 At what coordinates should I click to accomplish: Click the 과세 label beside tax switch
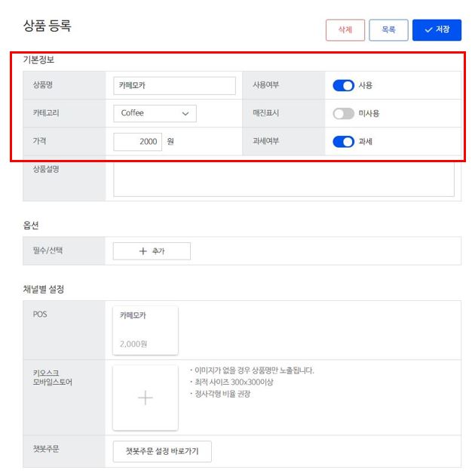[365, 142]
